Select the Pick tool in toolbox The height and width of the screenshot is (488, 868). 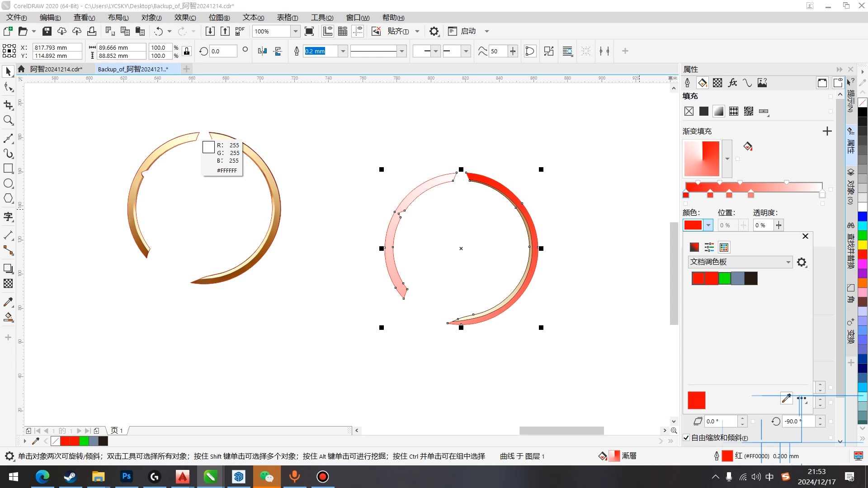[x=8, y=71]
